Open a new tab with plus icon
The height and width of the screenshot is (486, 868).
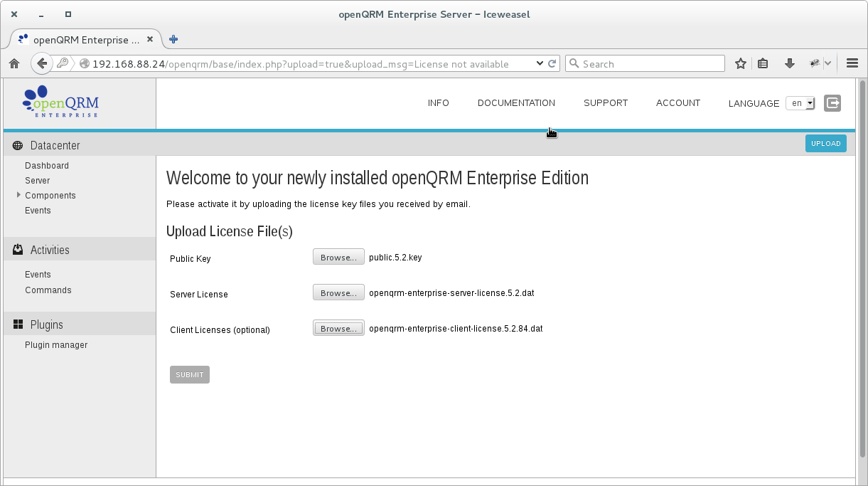[173, 39]
